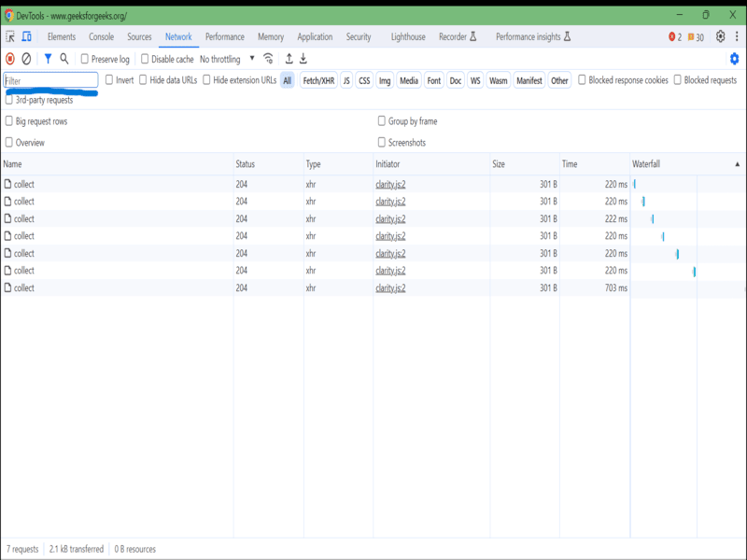Check the Disable cache option
The width and height of the screenshot is (747, 560).
(145, 59)
